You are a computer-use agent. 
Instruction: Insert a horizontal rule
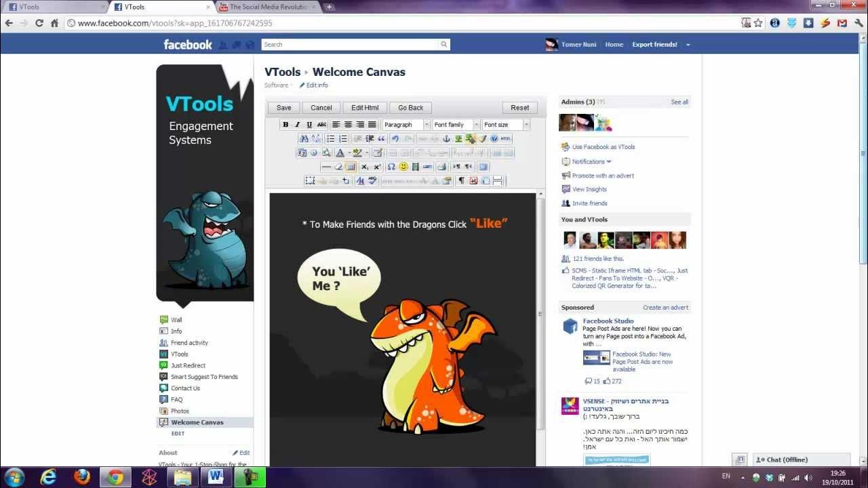point(326,167)
